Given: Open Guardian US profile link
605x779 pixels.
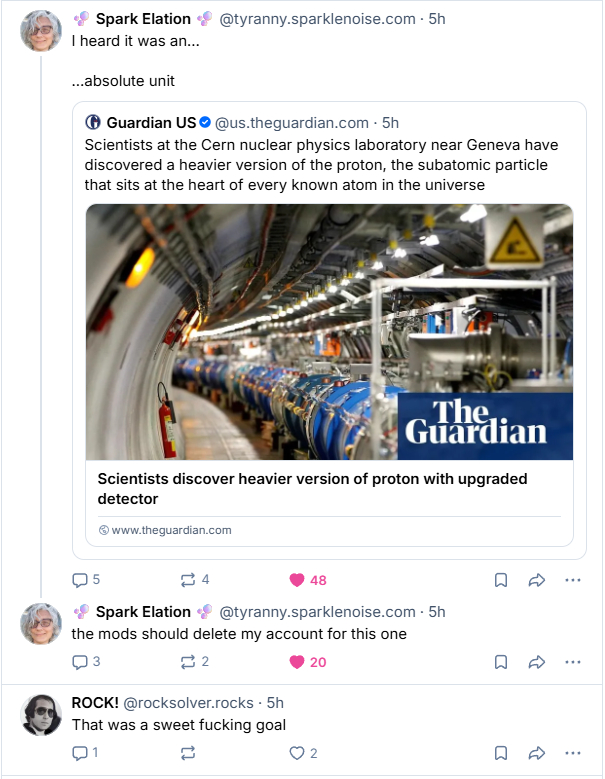Looking at the screenshot, I should click(x=151, y=123).
